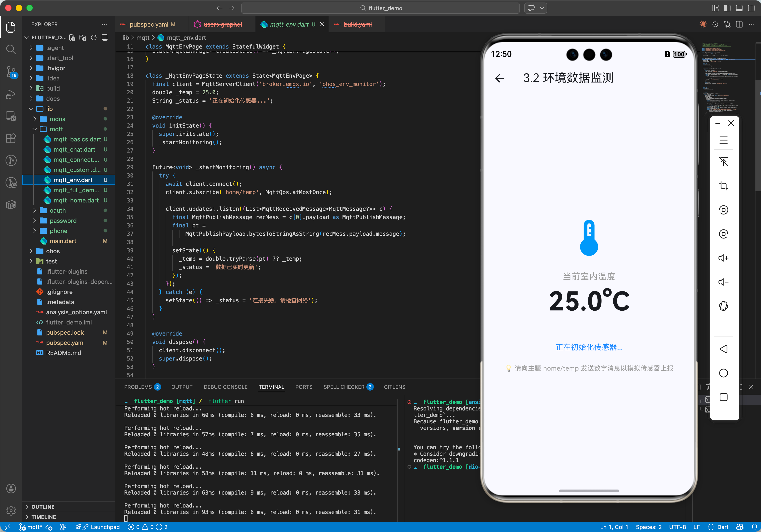The width and height of the screenshot is (761, 532).
Task: Open the Run and Debug view
Action: coord(11,94)
